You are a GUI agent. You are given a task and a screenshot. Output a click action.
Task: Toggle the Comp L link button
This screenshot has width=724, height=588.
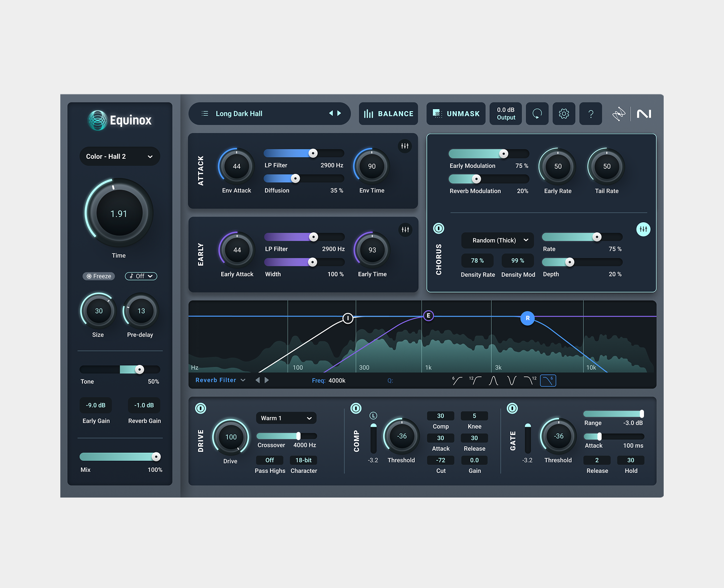pos(373,416)
